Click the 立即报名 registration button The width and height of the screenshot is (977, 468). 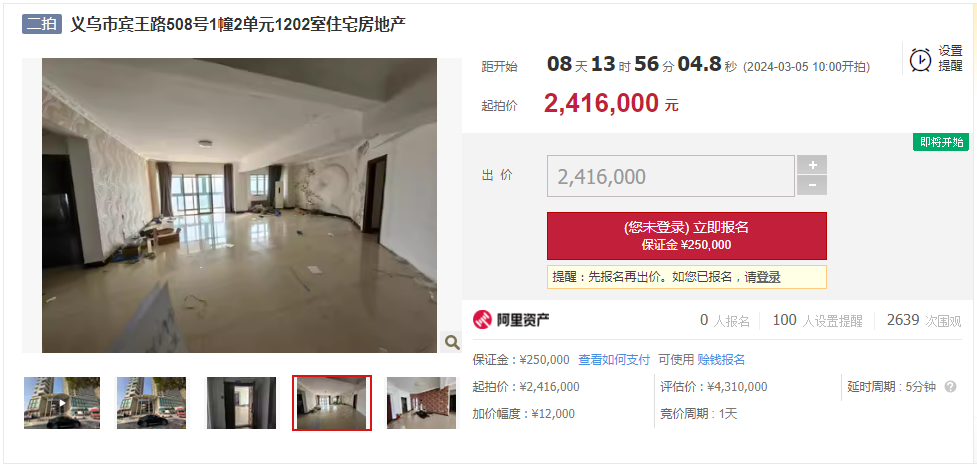pos(687,236)
